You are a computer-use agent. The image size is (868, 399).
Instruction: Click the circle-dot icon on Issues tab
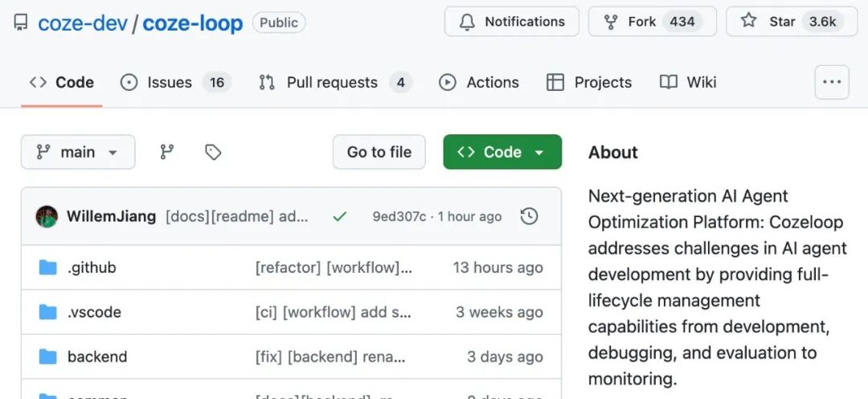click(129, 83)
